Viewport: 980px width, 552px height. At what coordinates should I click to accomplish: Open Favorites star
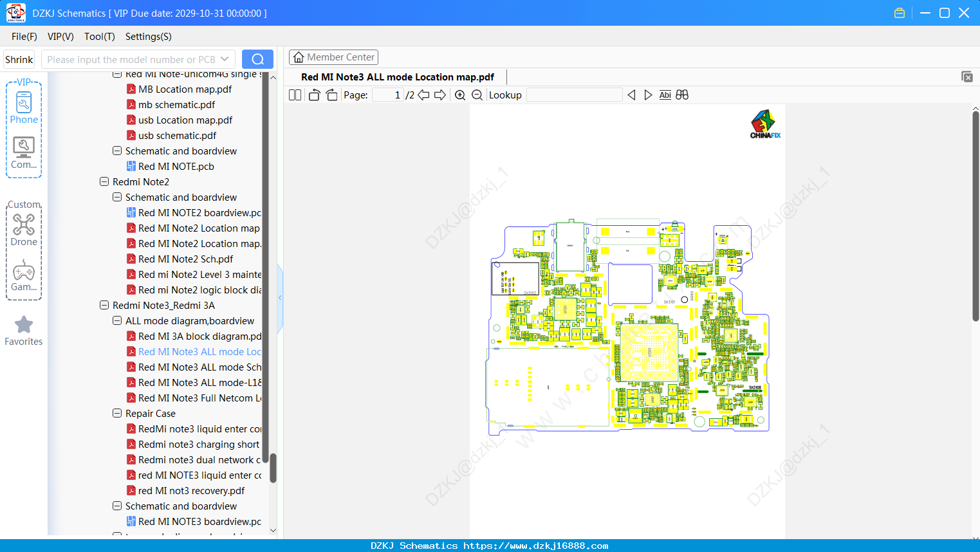pos(24,331)
